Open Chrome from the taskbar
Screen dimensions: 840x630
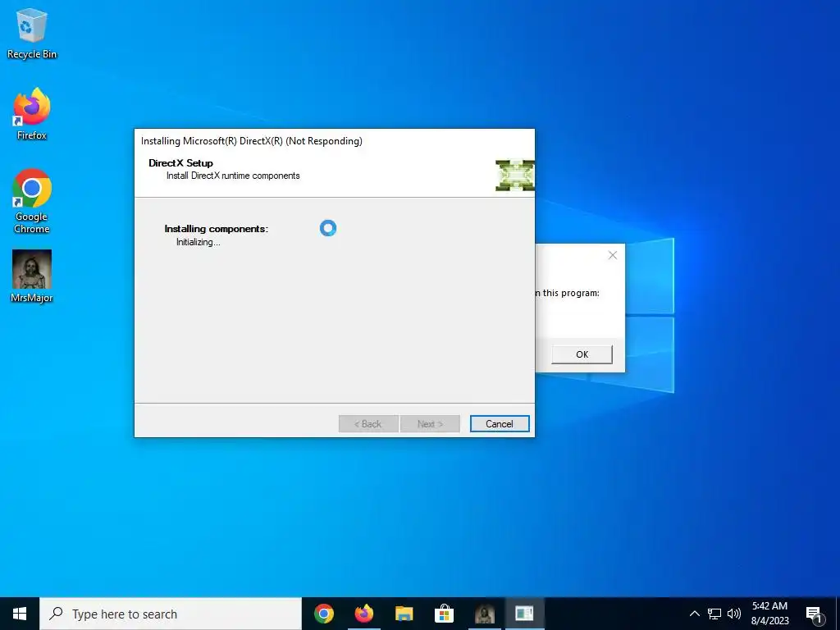pos(324,614)
